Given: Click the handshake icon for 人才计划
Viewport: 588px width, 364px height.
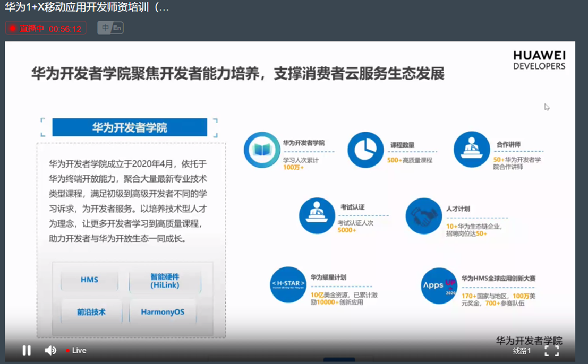Looking at the screenshot, I should tap(424, 216).
